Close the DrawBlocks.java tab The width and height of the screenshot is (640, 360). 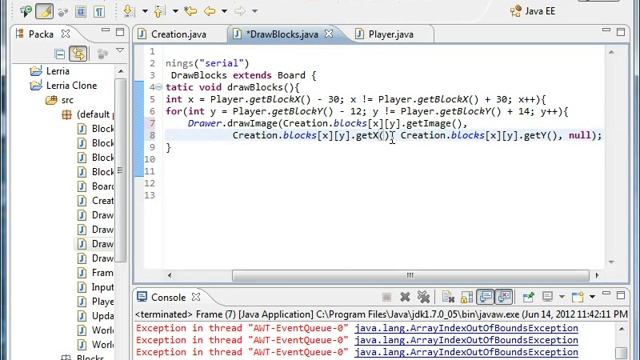[329, 33]
